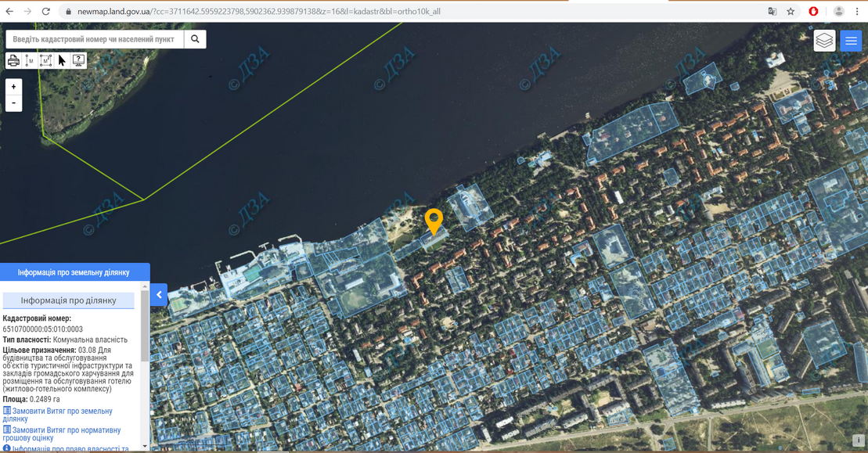Select the distance measurement tool
The width and height of the screenshot is (868, 453).
30,60
